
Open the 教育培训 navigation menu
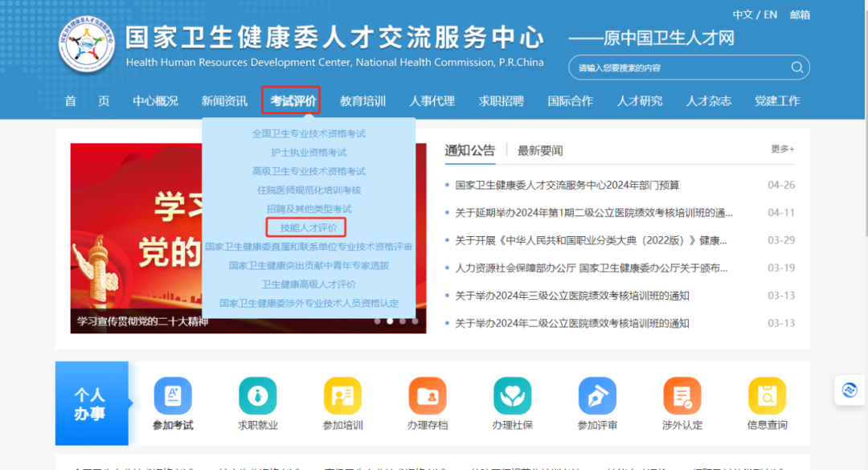click(x=362, y=101)
